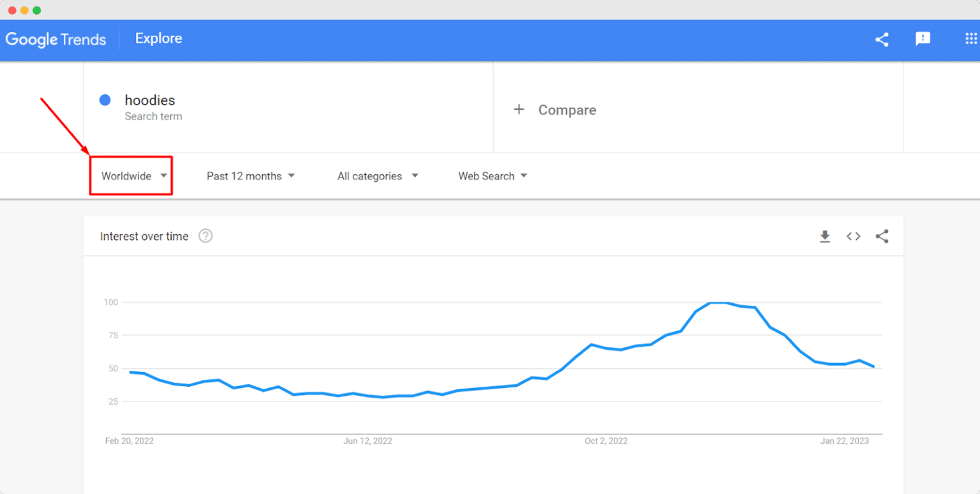Click the Jun 12, 2022 date marker
980x494 pixels.
tap(367, 440)
